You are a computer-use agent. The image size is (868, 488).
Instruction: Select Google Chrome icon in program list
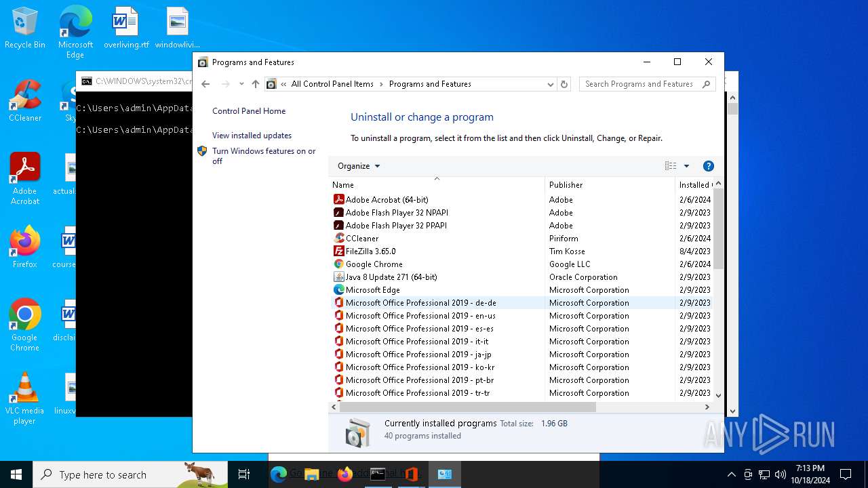(339, 264)
